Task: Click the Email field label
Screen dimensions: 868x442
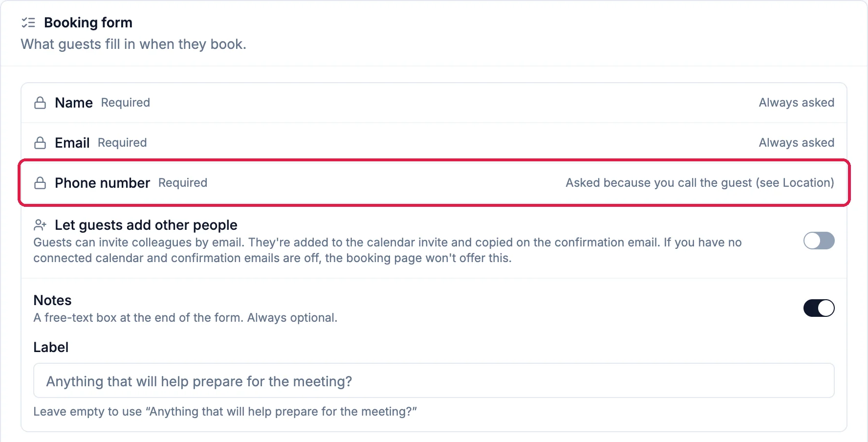Action: (72, 143)
